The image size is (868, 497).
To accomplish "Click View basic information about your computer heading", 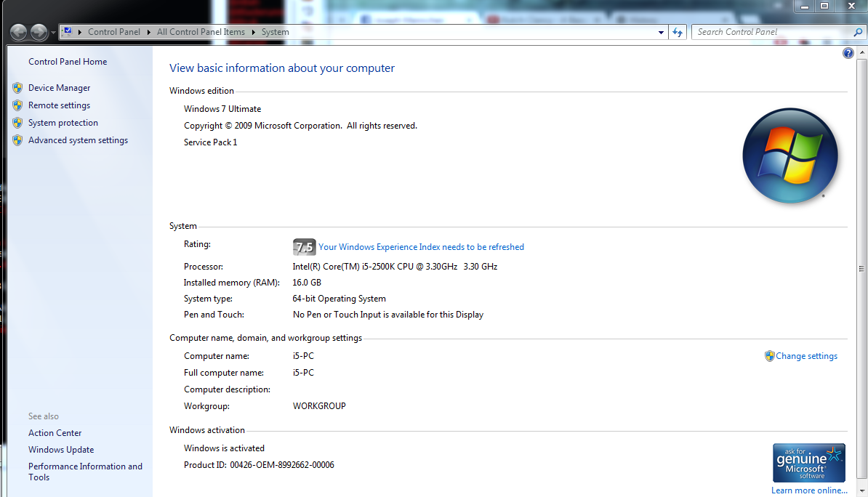I will click(x=282, y=68).
